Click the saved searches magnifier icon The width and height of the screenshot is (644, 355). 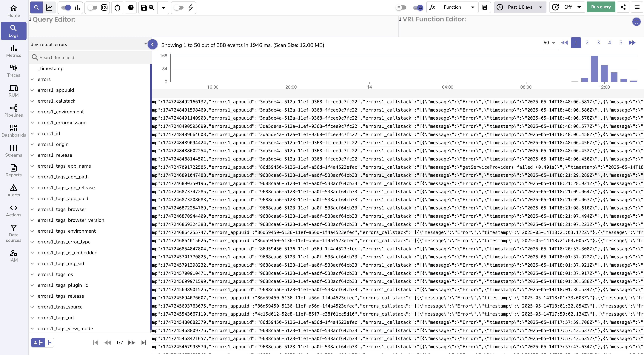coord(152,7)
